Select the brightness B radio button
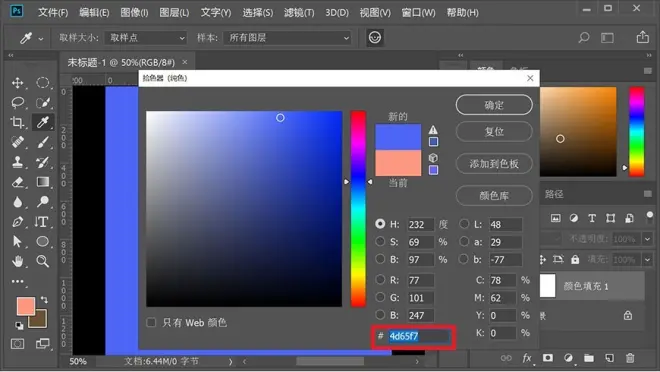This screenshot has height=372, width=660. click(x=380, y=259)
